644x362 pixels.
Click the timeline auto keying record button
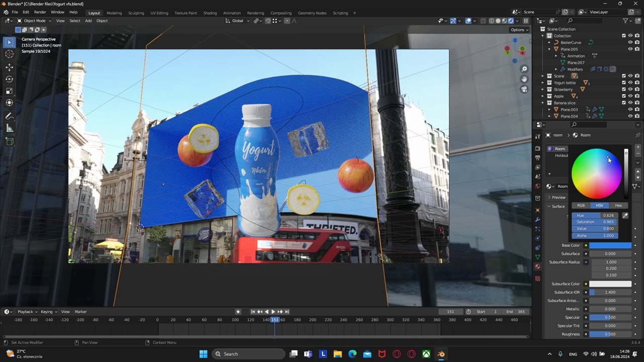(x=238, y=312)
